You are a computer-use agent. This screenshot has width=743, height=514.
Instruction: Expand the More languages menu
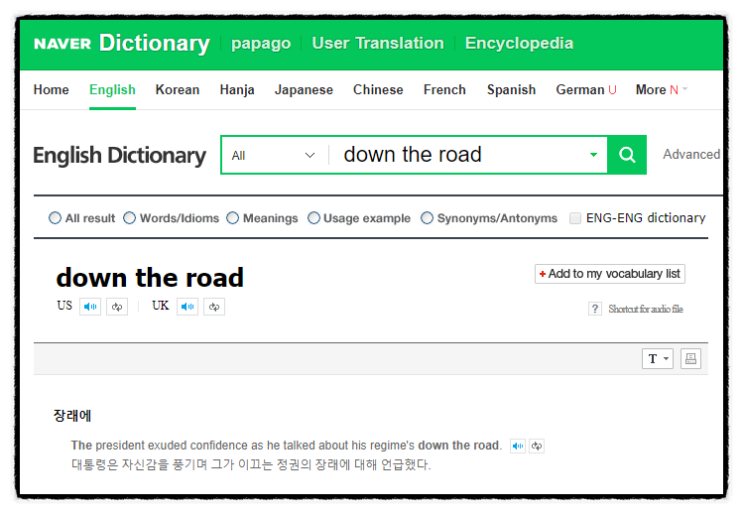point(661,90)
